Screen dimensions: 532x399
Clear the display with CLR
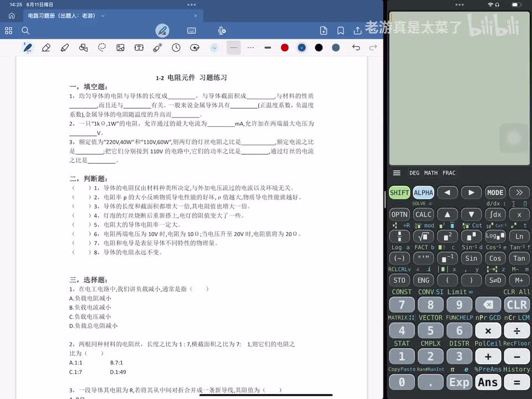(x=516, y=305)
